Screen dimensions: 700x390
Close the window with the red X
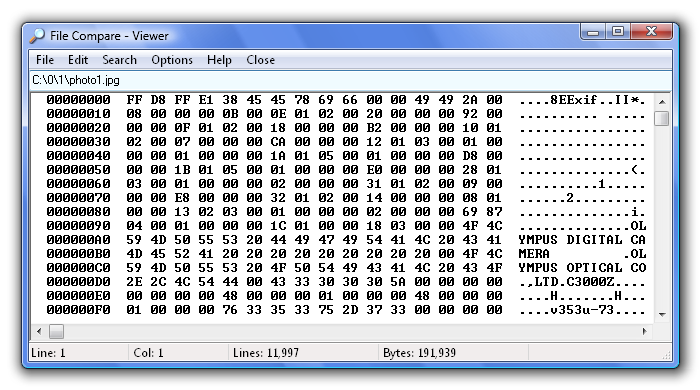[x=651, y=32]
